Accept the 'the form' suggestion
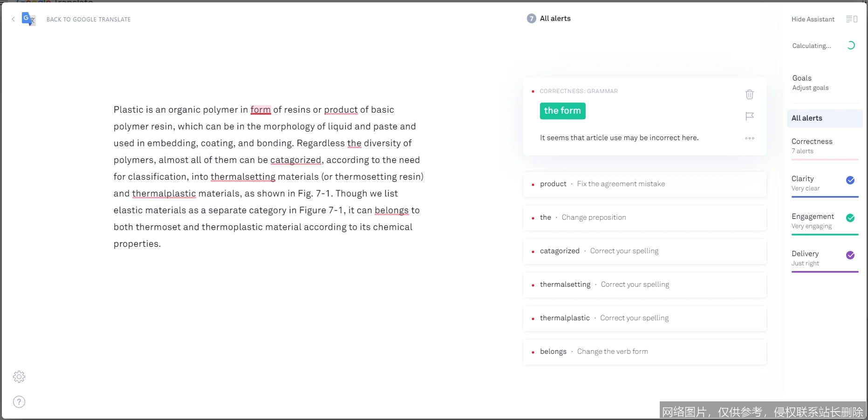This screenshot has height=420, width=868. pos(562,111)
